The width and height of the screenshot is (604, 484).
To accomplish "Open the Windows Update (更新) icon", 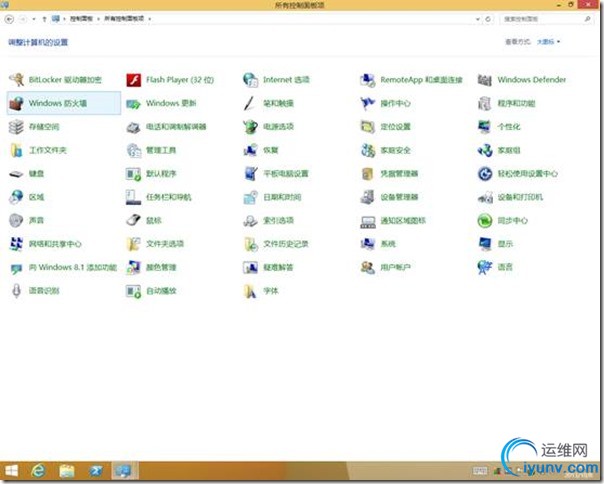I will 134,104.
